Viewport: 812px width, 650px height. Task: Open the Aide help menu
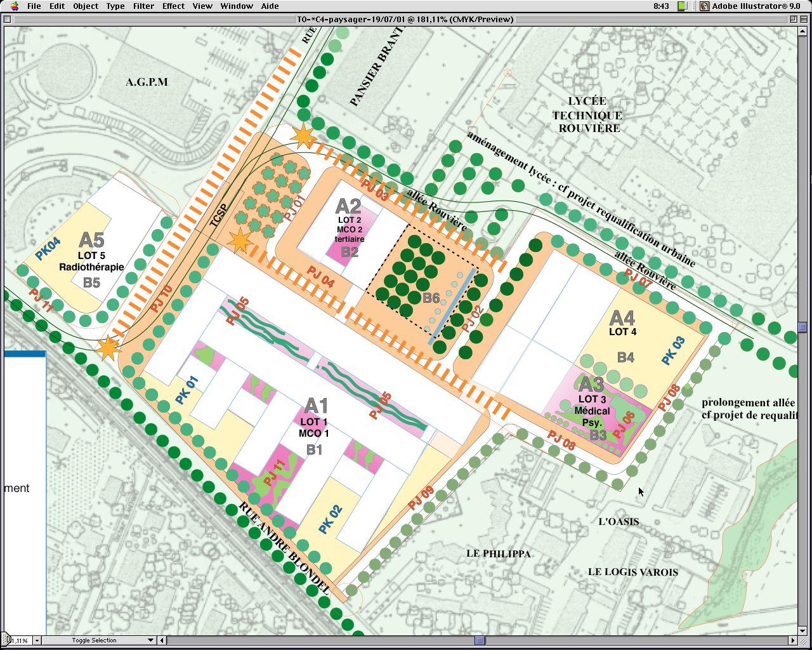click(270, 6)
